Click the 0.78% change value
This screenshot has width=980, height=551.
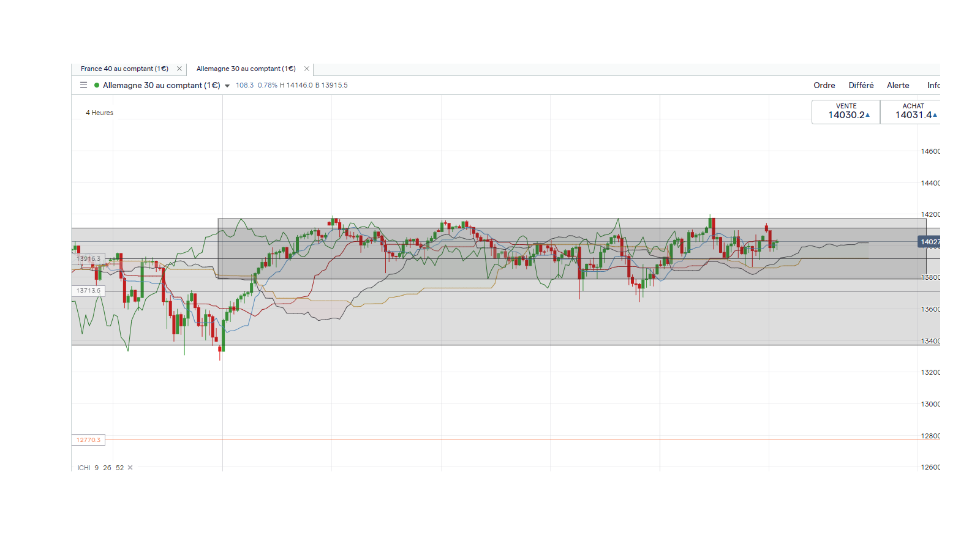click(x=267, y=85)
